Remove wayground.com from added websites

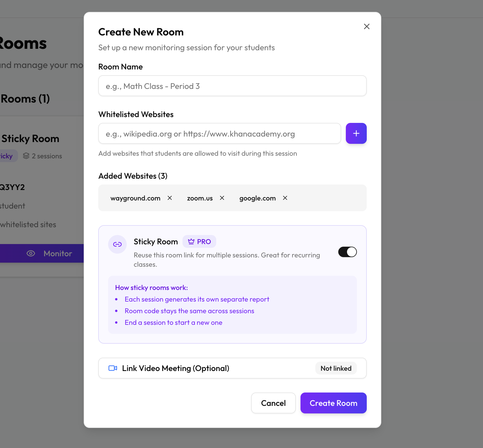(x=170, y=198)
